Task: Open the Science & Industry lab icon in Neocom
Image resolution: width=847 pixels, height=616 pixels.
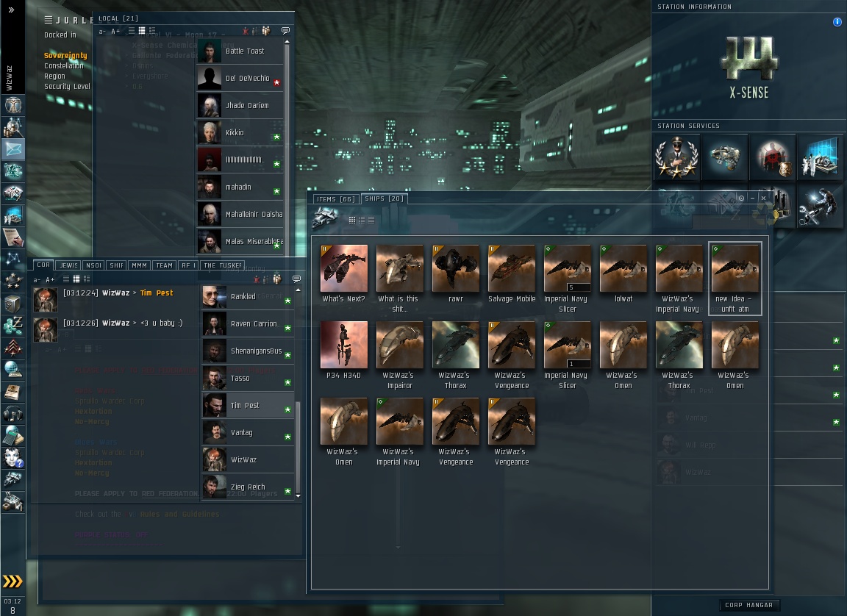Action: (13, 215)
